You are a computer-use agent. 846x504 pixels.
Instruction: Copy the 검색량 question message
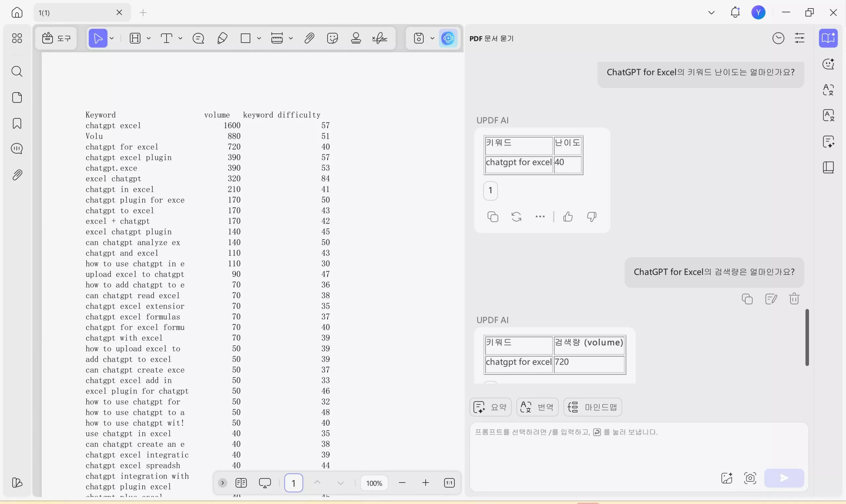point(747,299)
